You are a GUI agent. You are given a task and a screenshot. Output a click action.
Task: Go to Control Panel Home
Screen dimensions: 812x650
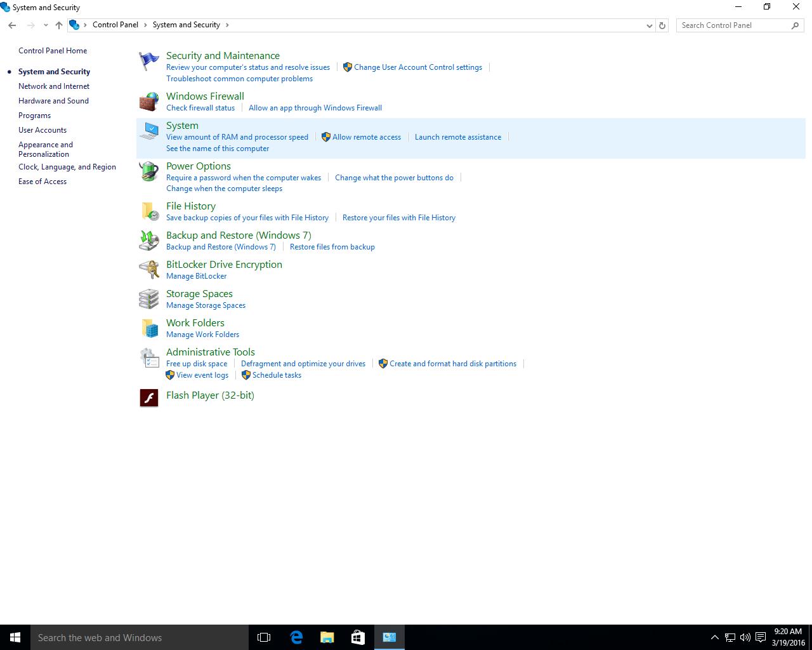(53, 51)
